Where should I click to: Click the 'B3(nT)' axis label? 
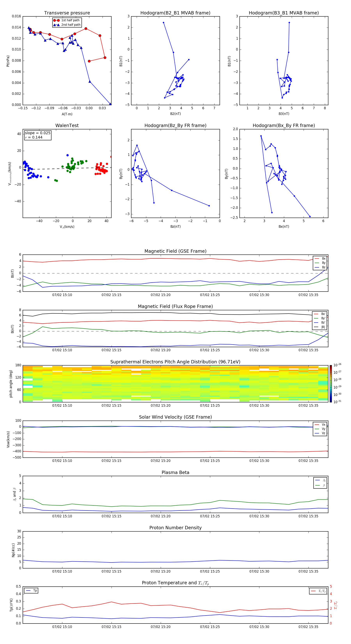click(284, 114)
